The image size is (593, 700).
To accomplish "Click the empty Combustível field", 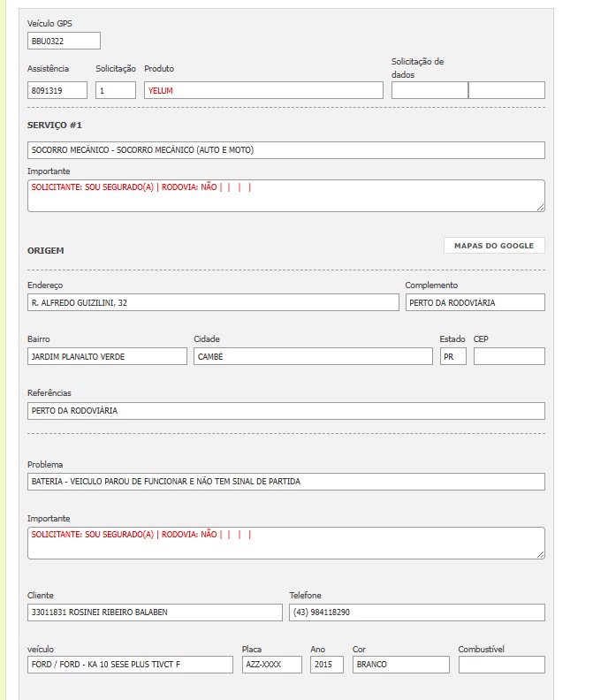I will pos(501,665).
